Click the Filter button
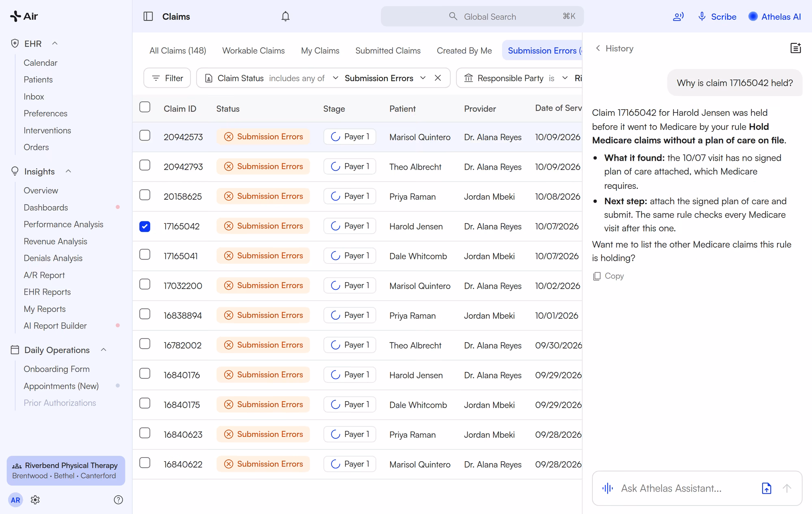Image resolution: width=812 pixels, height=514 pixels. pyautogui.click(x=167, y=78)
